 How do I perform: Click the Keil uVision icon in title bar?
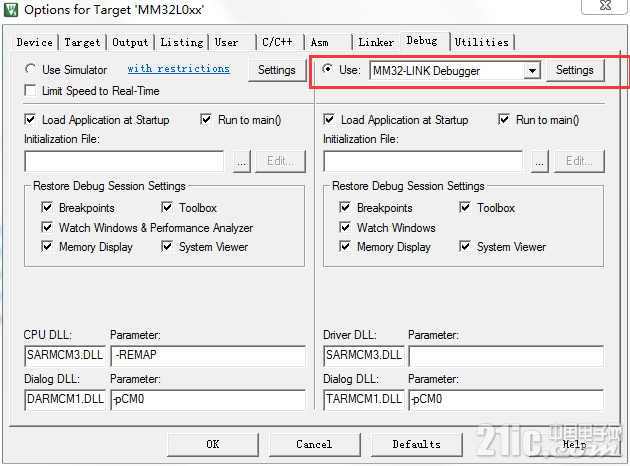click(x=11, y=10)
